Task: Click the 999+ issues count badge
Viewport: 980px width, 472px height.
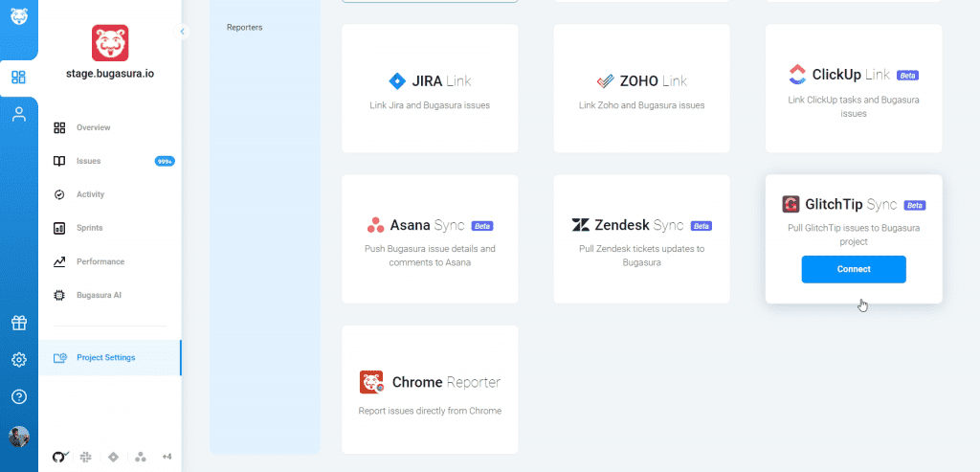Action: pos(165,161)
